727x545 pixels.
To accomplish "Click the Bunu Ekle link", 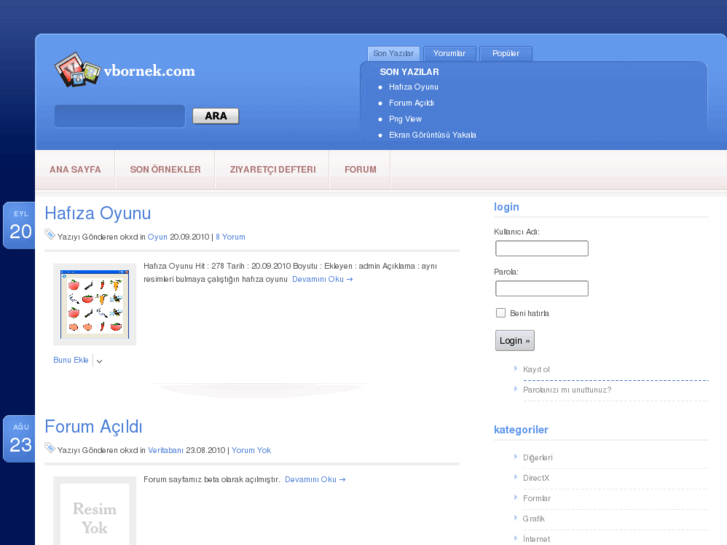I will click(70, 360).
